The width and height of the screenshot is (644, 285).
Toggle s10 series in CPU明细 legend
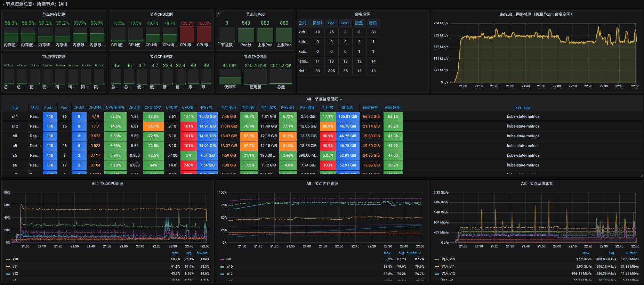click(x=15, y=259)
